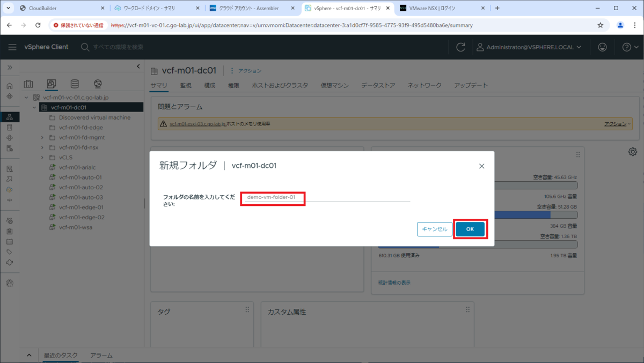The height and width of the screenshot is (363, 644).
Task: Open アクション dropdown in alarm banner
Action: [618, 124]
